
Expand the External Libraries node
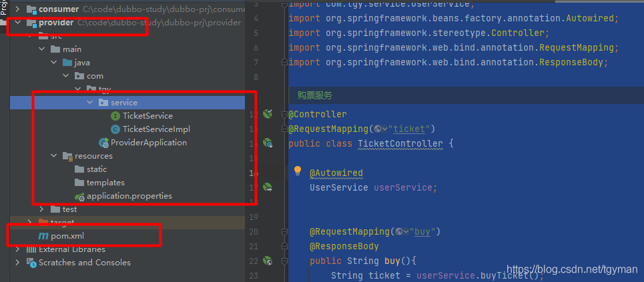click(17, 249)
